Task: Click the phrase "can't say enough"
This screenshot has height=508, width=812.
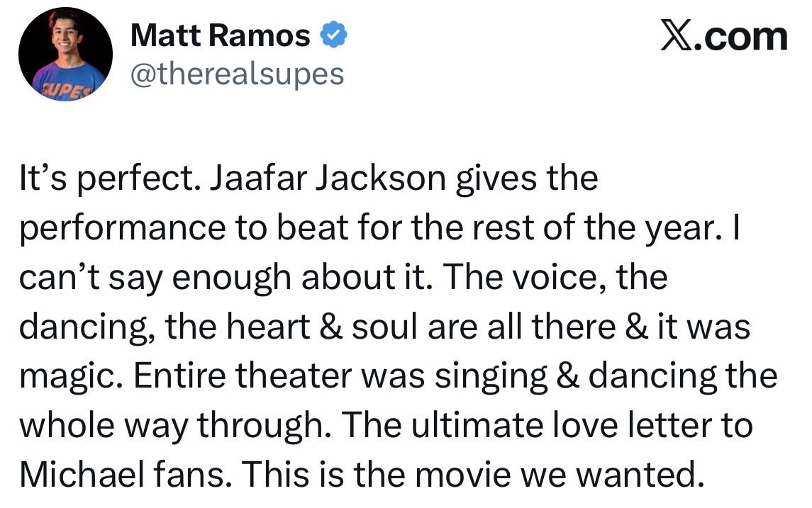Action: 155,278
